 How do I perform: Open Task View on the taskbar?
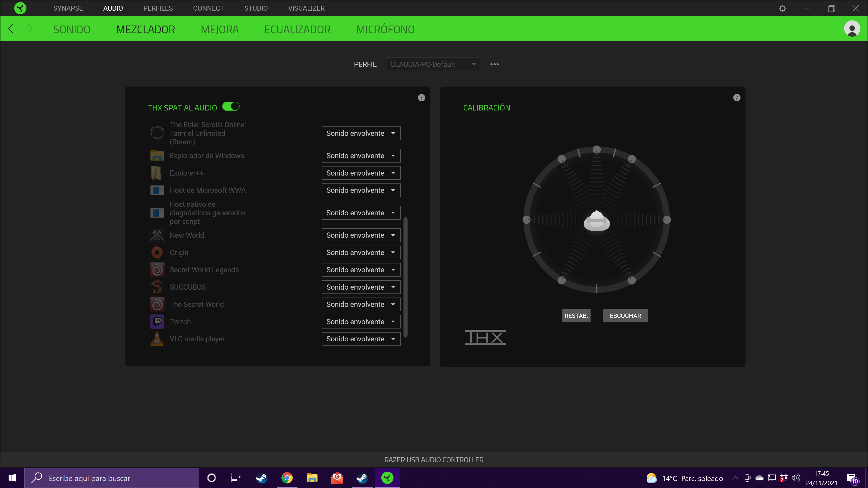(236, 478)
